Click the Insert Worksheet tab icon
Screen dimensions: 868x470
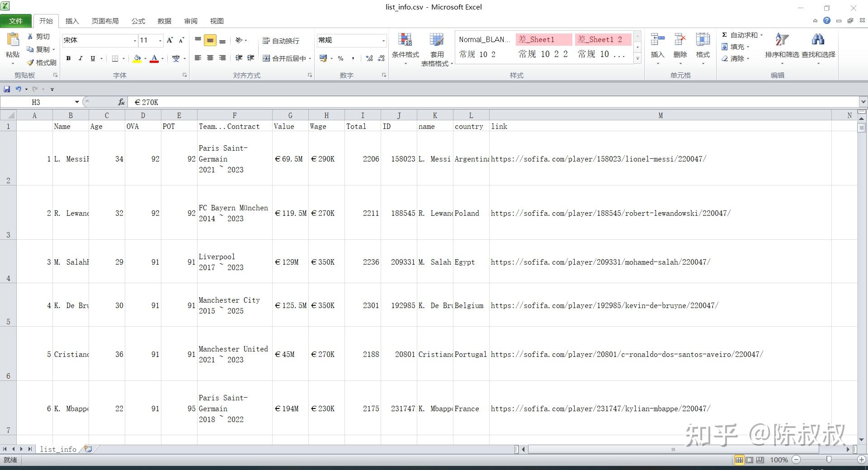88,449
